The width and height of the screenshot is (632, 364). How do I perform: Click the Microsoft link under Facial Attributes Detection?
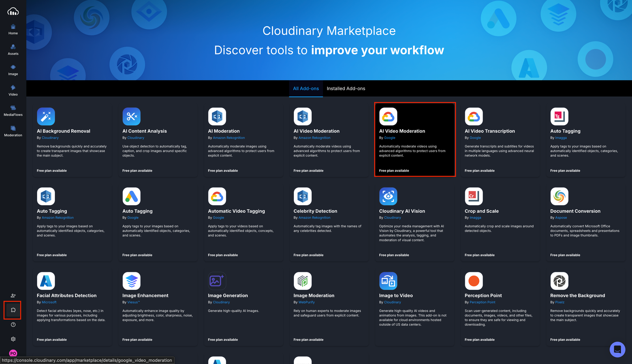click(49, 302)
